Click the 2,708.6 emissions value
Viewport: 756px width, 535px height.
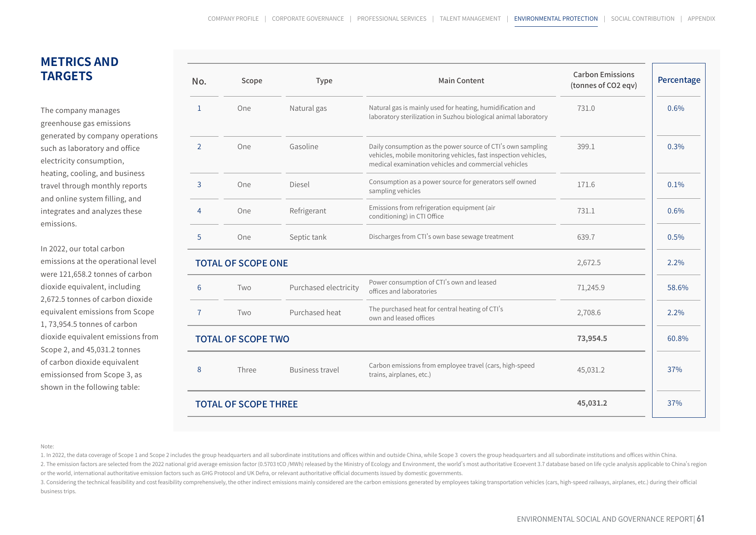click(589, 313)
